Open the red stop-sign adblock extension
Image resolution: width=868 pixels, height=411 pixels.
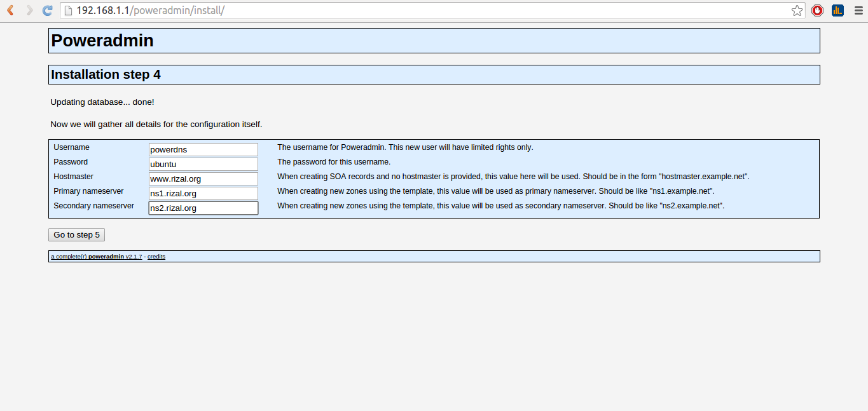pyautogui.click(x=818, y=10)
